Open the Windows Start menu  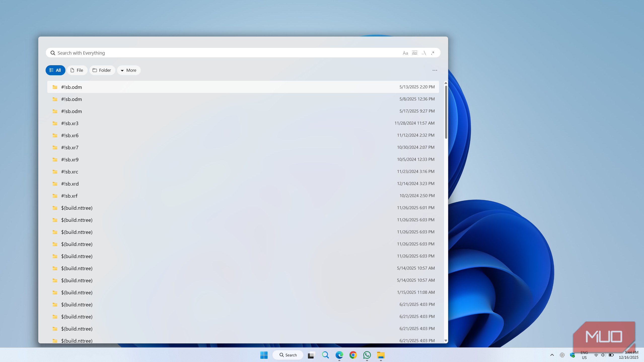tap(264, 355)
